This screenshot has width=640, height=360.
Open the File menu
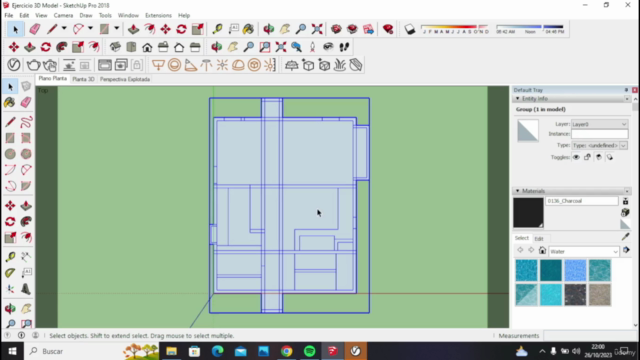pos(9,16)
